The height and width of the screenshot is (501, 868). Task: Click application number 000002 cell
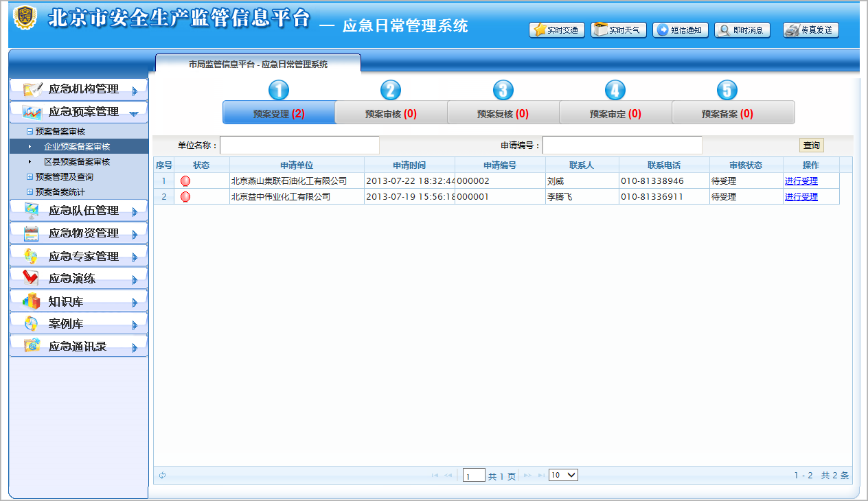(500, 181)
